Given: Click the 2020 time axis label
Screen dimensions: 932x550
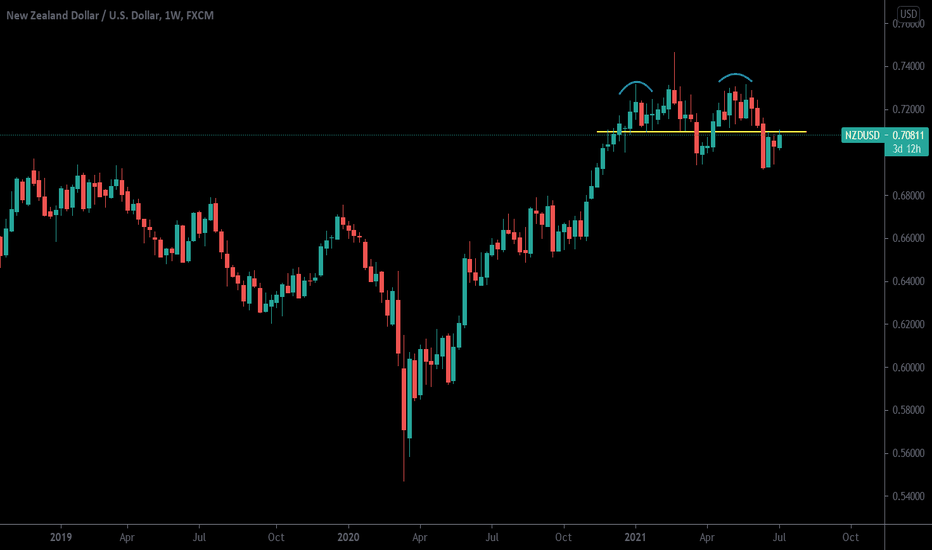Looking at the screenshot, I should [x=348, y=538].
